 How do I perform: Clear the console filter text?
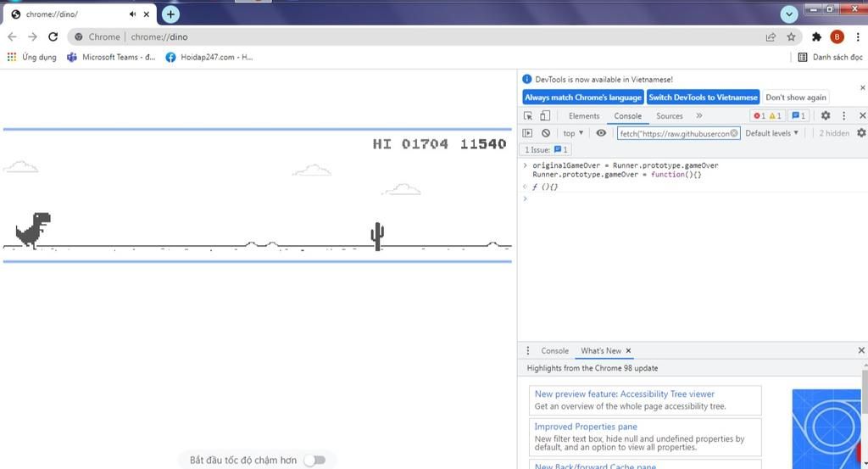[x=734, y=133]
